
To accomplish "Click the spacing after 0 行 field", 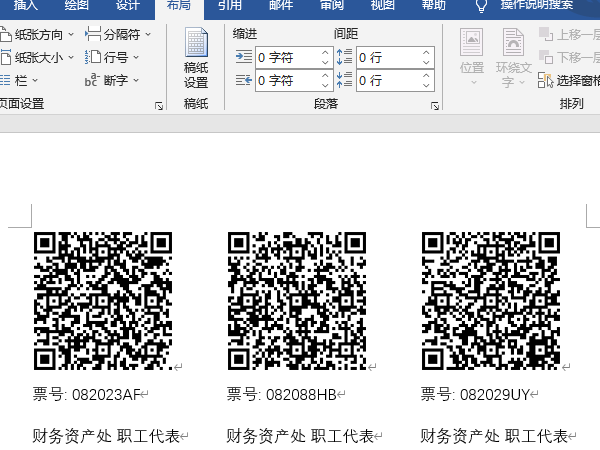I will pos(388,80).
